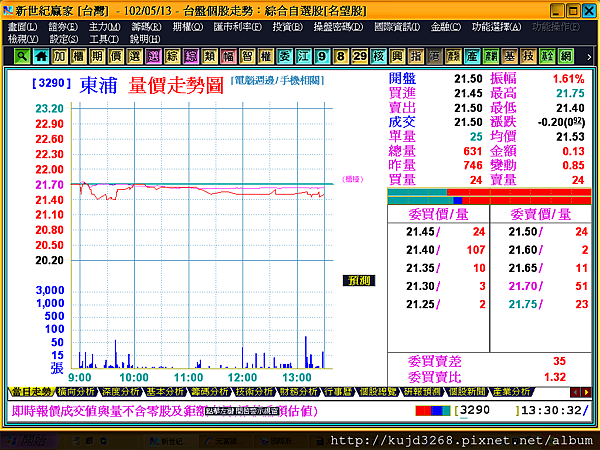Image resolution: width=600 pixels, height=450 pixels.
Task: Click the green 網 toolbar icon
Action: point(566,56)
